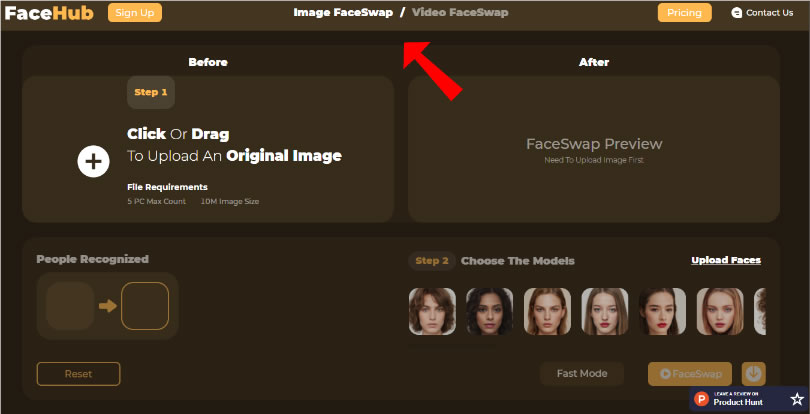Open the Product Hunt review badge
The height and width of the screenshot is (414, 810).
[749, 399]
